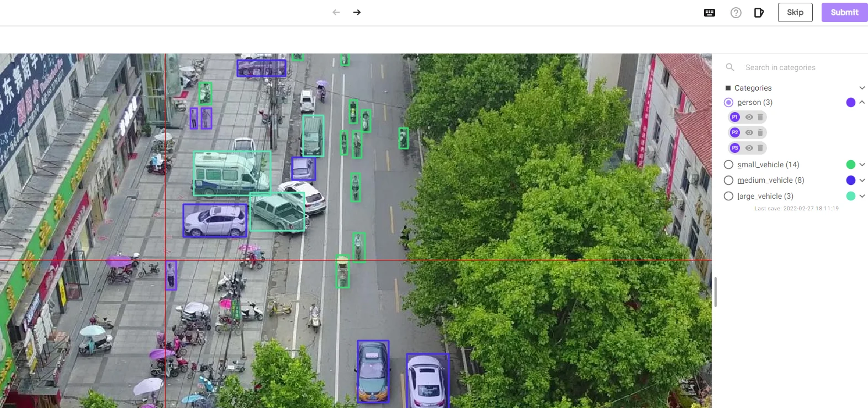Screen dimensions: 868x408
Task: Click the purple Submit button
Action: point(844,12)
